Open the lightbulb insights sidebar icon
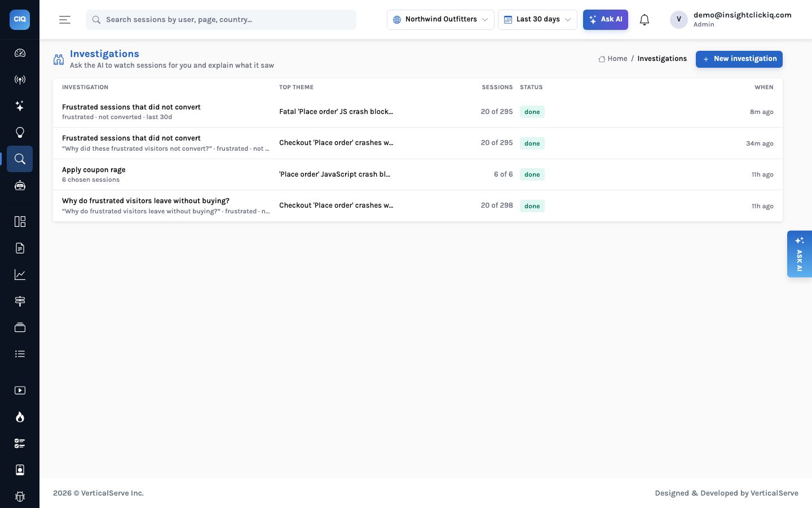This screenshot has height=508, width=812. [x=20, y=133]
